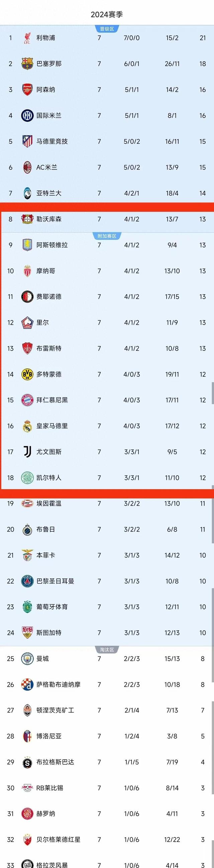Click the Celtic clover crest
Viewport: 214px width, 868px height.
[27, 478]
